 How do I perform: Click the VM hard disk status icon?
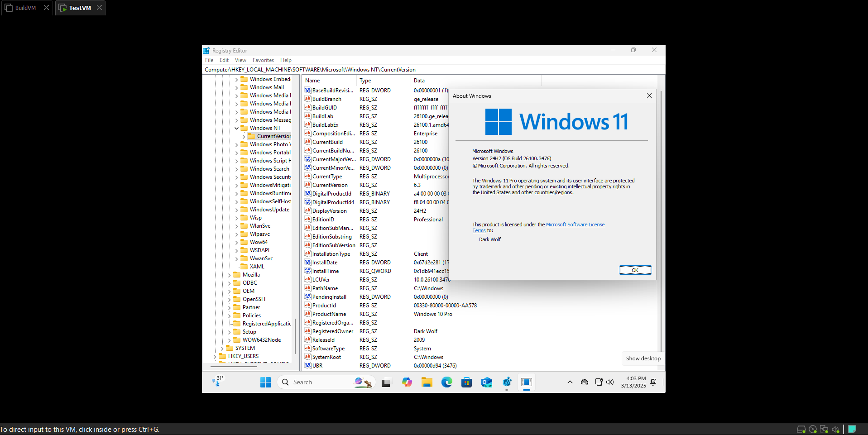[x=801, y=429]
